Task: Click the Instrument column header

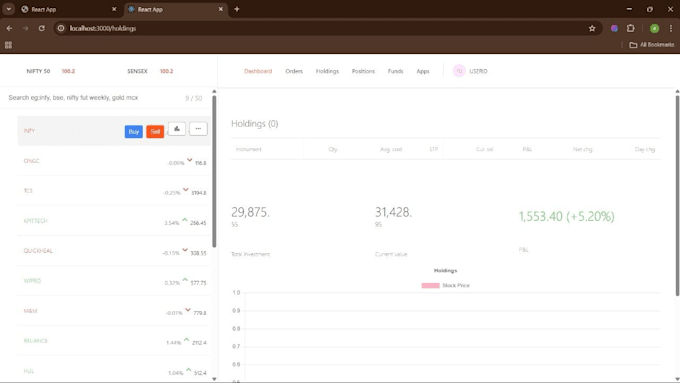Action: (x=248, y=149)
